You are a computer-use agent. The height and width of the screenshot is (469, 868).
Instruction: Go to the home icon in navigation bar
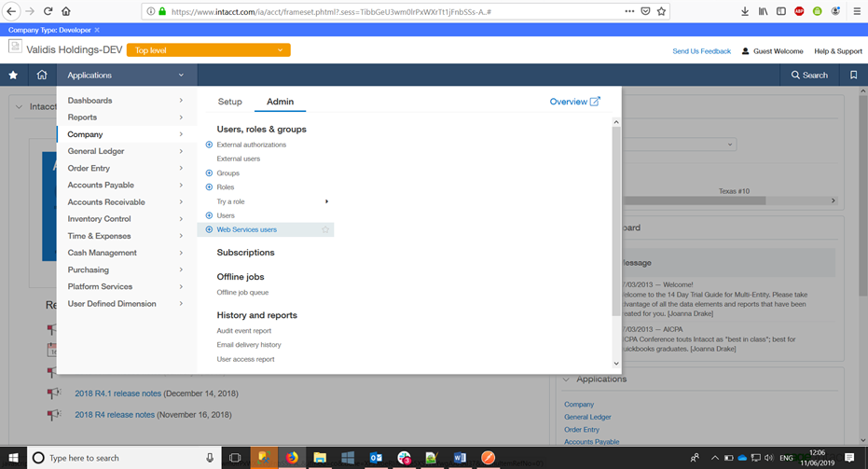(42, 75)
